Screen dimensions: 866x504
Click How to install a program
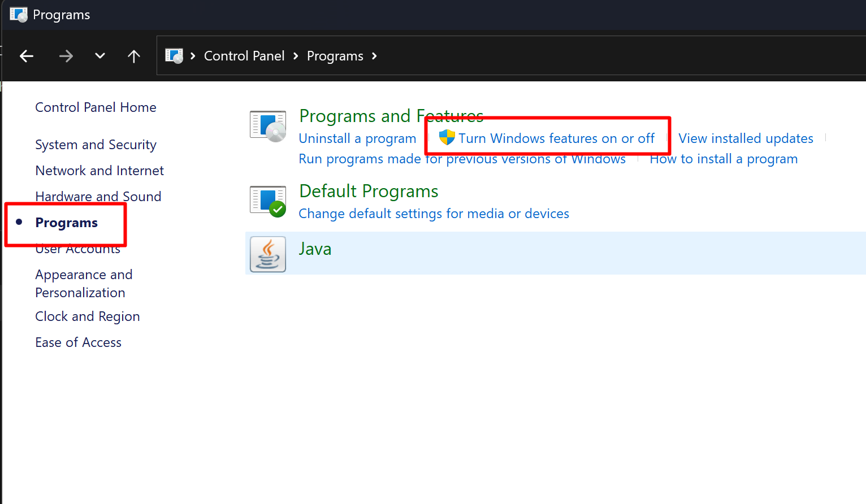click(724, 159)
